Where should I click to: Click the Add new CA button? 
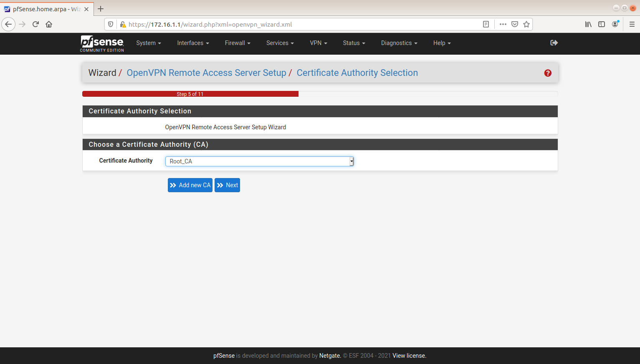tap(190, 185)
